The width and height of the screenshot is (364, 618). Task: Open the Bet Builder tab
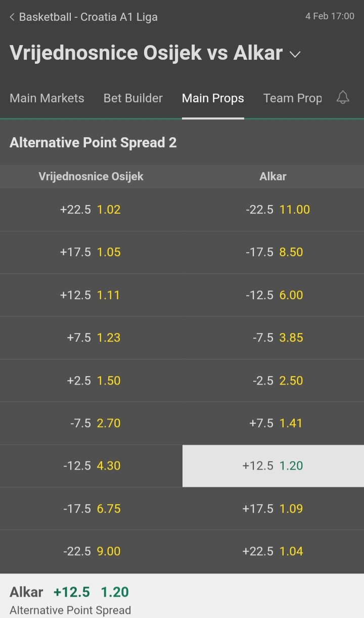click(133, 98)
